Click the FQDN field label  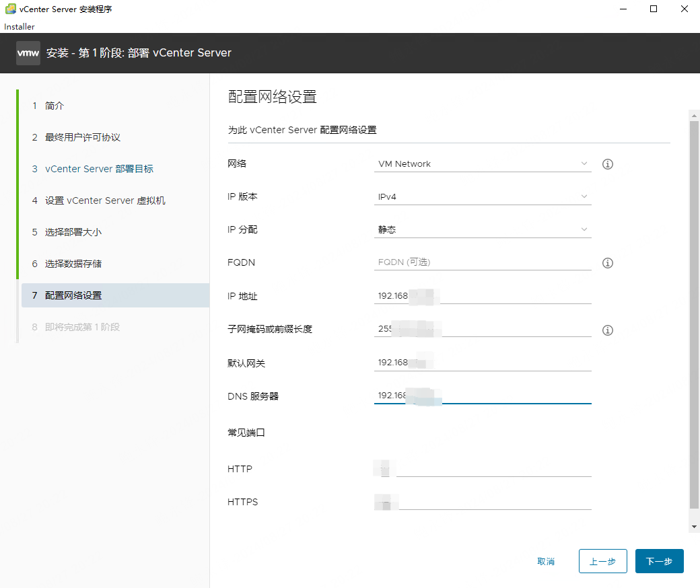(x=241, y=263)
